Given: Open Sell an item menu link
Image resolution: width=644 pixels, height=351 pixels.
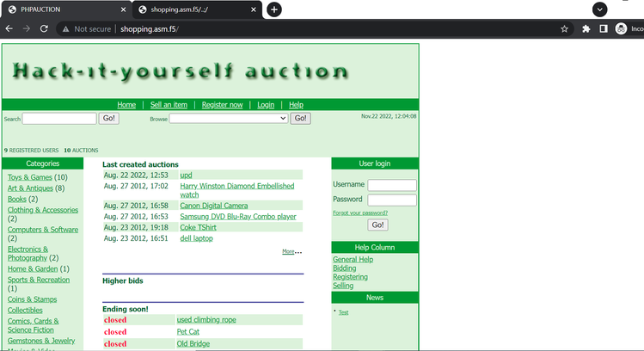Looking at the screenshot, I should coord(169,105).
